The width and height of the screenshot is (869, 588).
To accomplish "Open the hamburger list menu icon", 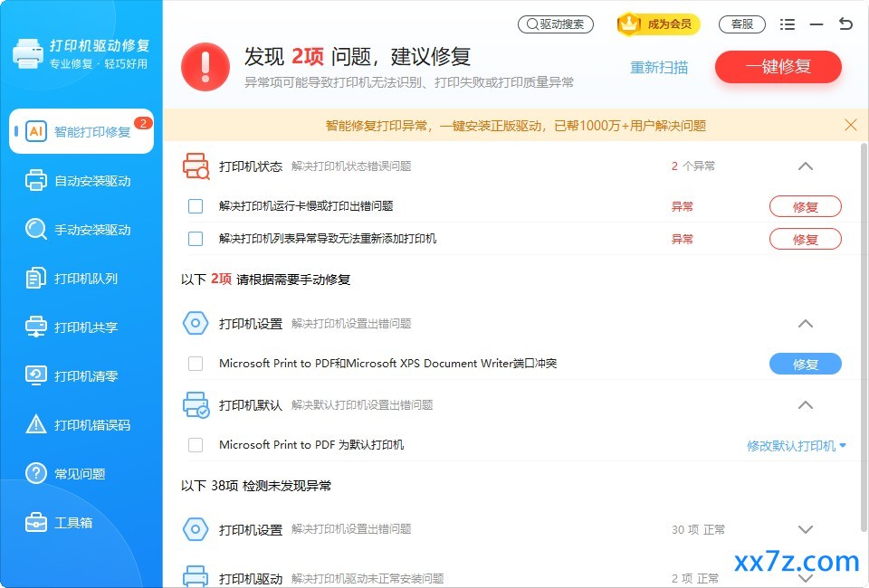I will click(787, 24).
